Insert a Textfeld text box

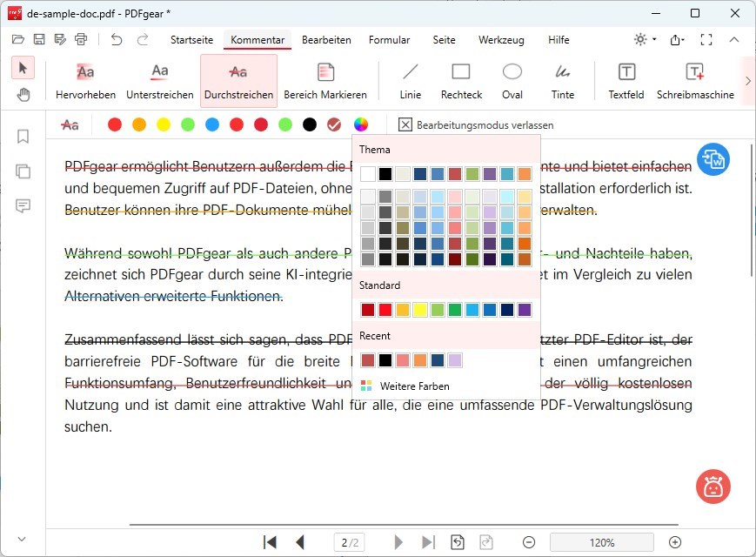point(626,81)
